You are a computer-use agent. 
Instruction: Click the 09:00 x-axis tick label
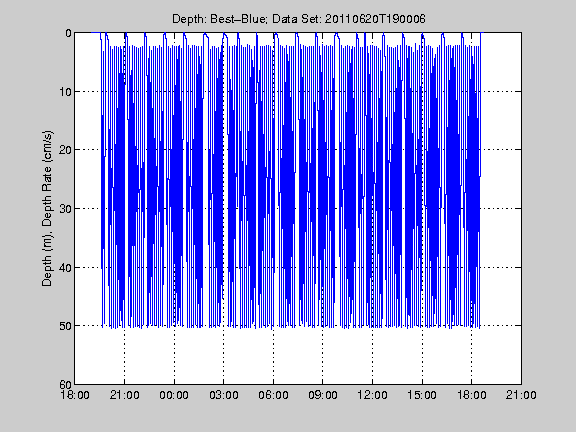pos(323,395)
